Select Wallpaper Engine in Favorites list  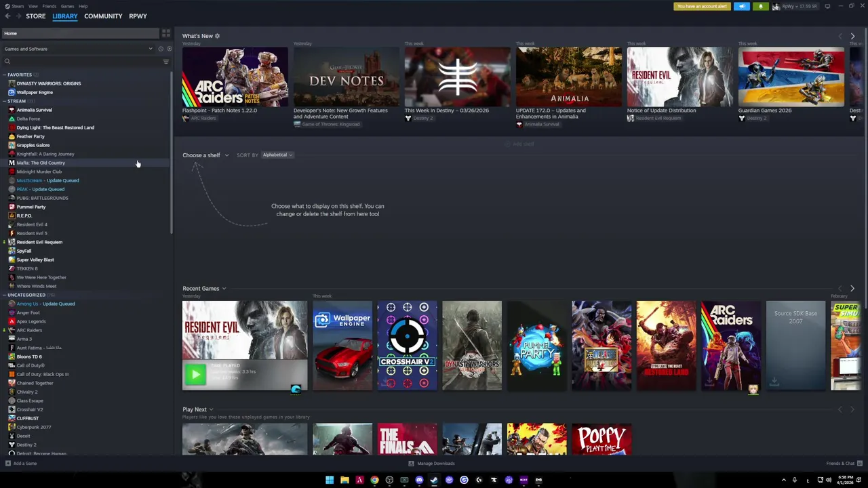pos(35,92)
